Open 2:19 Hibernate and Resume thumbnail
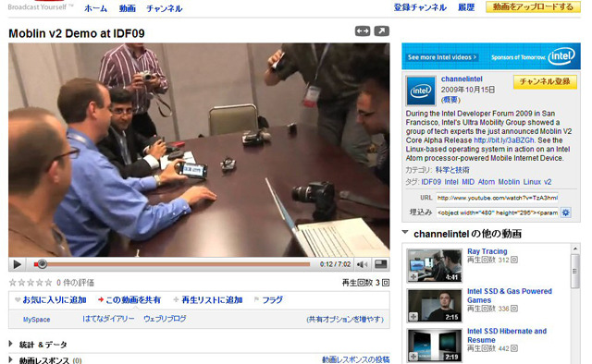The image size is (592, 364). [434, 346]
